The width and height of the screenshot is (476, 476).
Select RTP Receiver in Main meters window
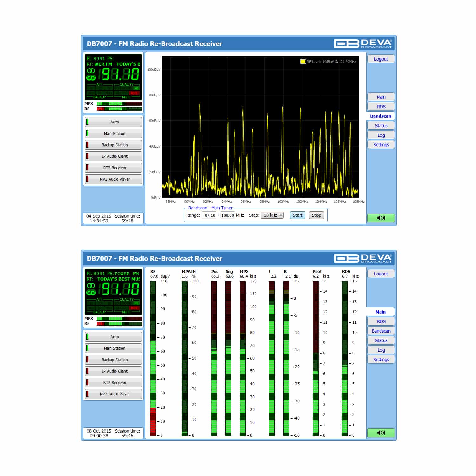coord(113,382)
